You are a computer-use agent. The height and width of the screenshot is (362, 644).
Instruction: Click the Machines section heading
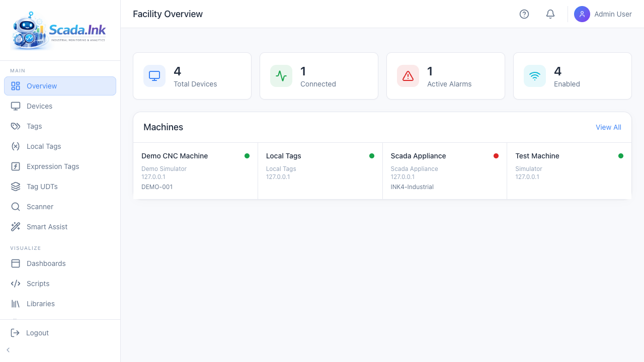click(164, 127)
